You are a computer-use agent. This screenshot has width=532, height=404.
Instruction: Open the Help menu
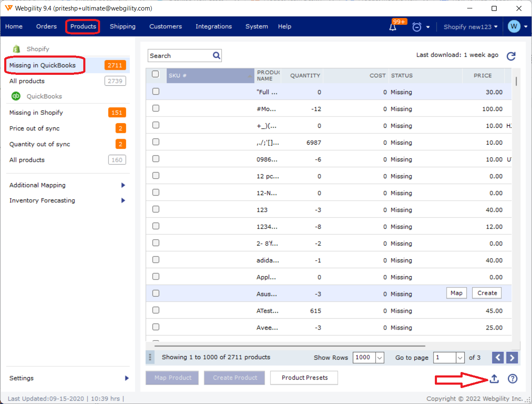(285, 26)
